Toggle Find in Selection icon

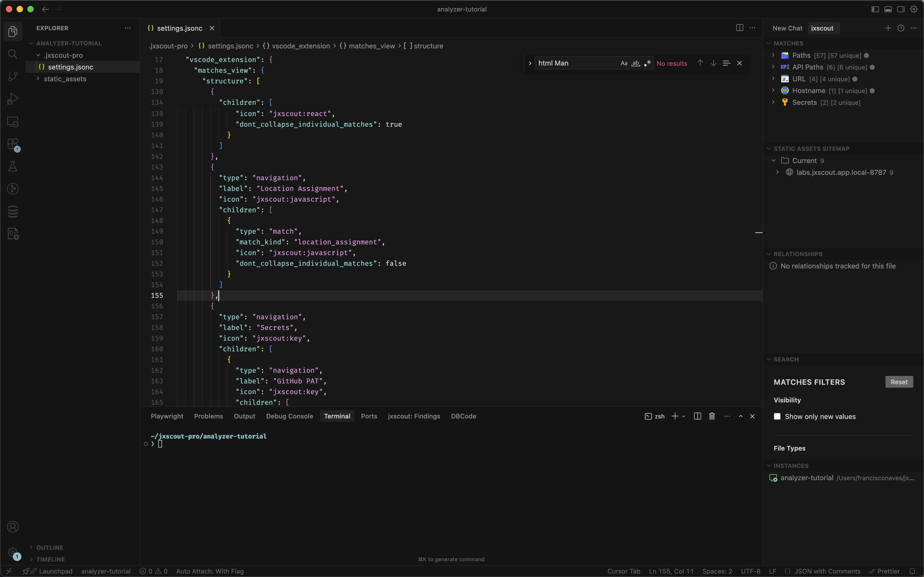tap(726, 63)
